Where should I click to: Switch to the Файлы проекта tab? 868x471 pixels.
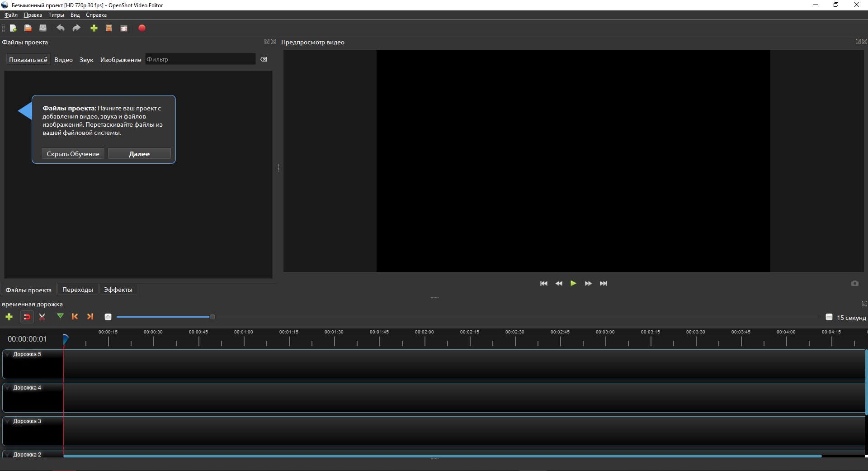(28, 290)
